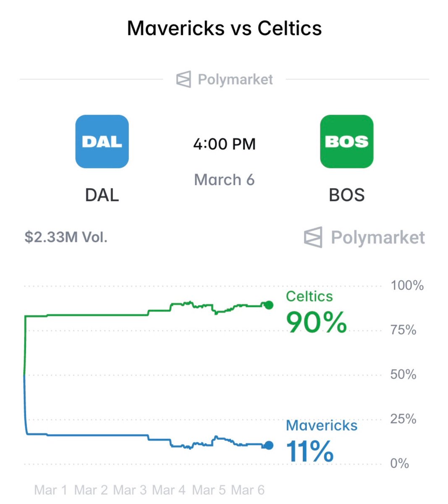The image size is (448, 504).
Task: Select Mar 4 on the chart timeline
Action: point(169,490)
